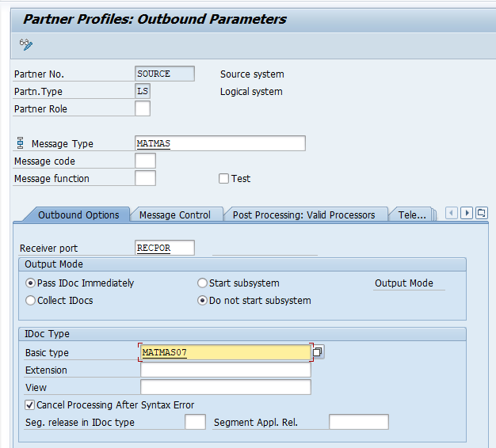Select Do not start subsystem option
Viewport: 496px width, 448px height.
[x=202, y=301]
